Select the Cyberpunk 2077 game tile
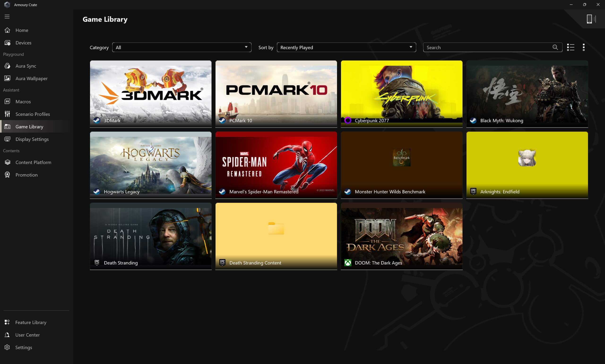The image size is (605, 364). click(402, 93)
